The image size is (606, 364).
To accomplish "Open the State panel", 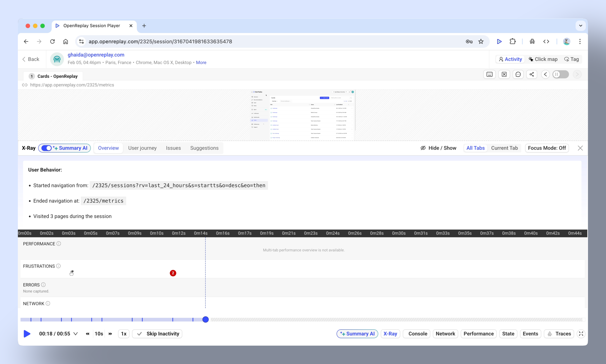I will point(508,334).
